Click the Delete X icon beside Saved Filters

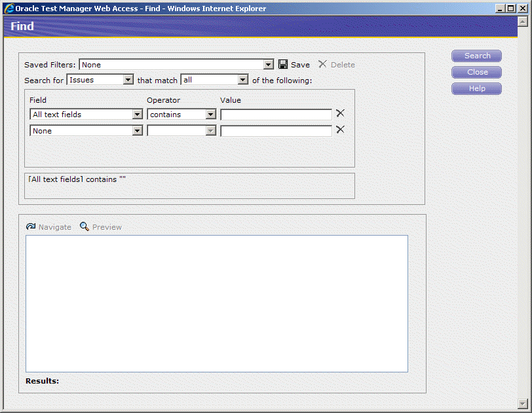pos(322,64)
